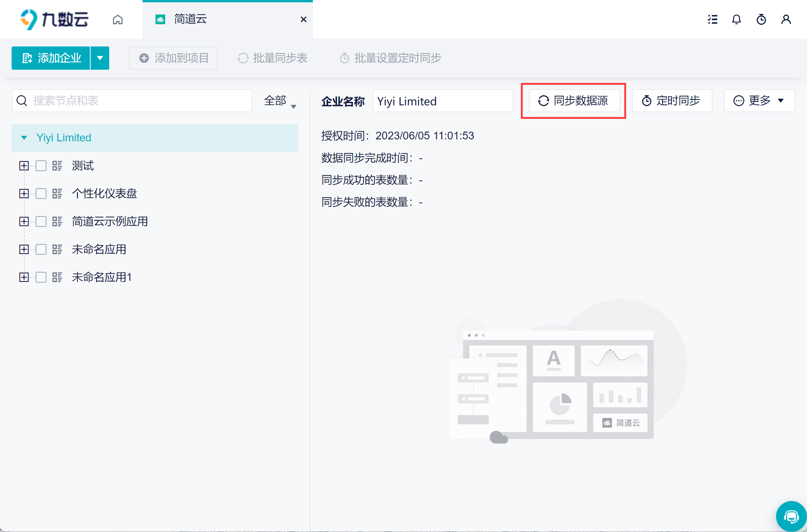Open the home page icon
Image resolution: width=807 pixels, height=532 pixels.
click(x=118, y=19)
